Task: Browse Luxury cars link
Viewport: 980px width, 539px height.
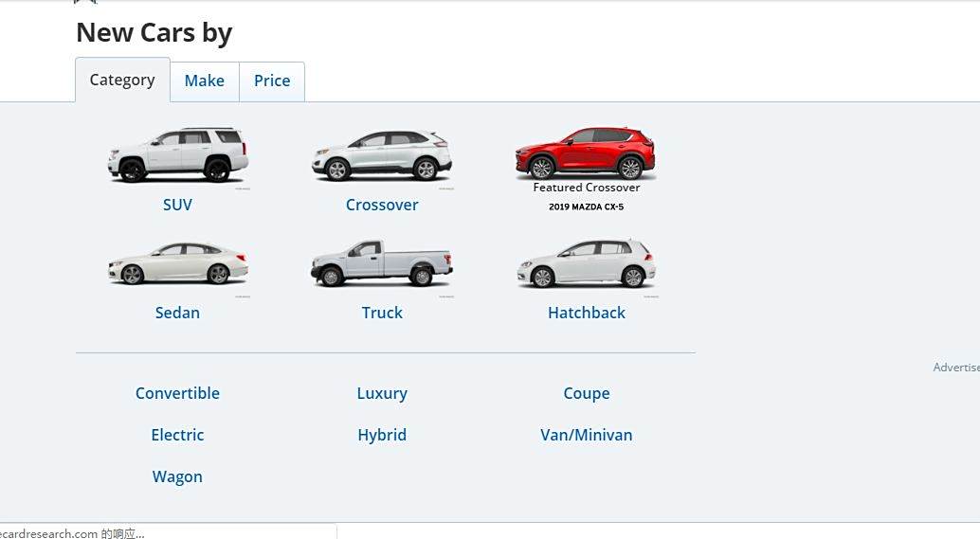Action: tap(382, 393)
